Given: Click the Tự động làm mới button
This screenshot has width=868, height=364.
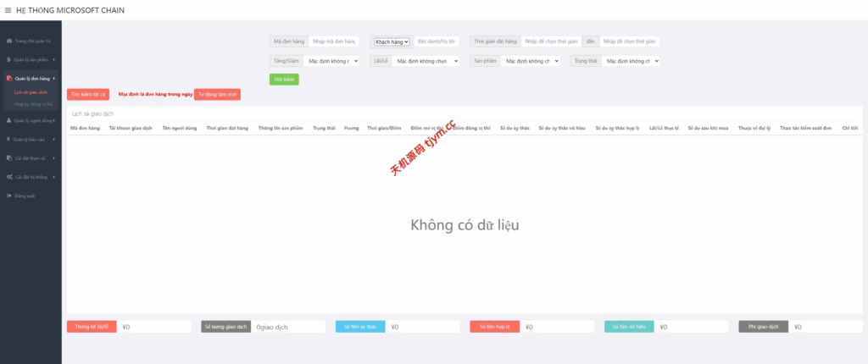Looking at the screenshot, I should (218, 95).
